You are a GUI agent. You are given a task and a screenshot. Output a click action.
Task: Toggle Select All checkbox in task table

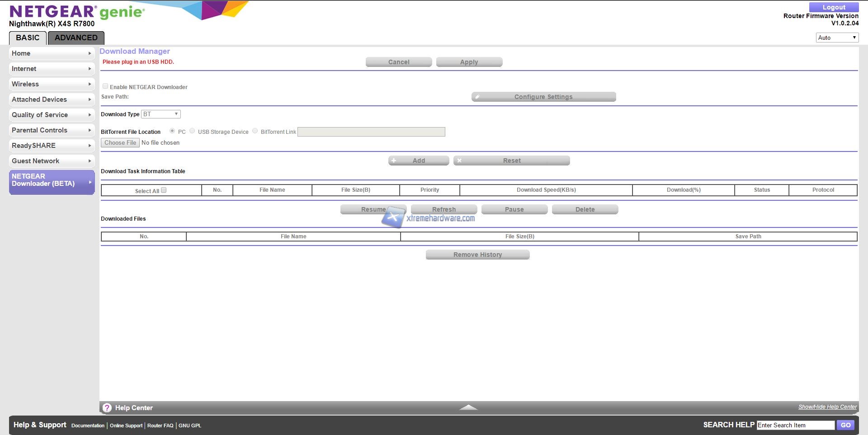[x=164, y=190]
